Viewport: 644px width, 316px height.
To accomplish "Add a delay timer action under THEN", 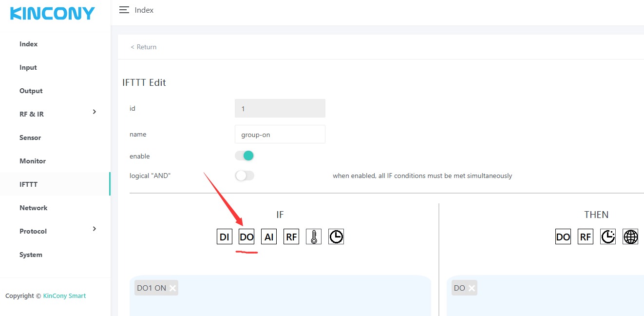I will [x=607, y=237].
